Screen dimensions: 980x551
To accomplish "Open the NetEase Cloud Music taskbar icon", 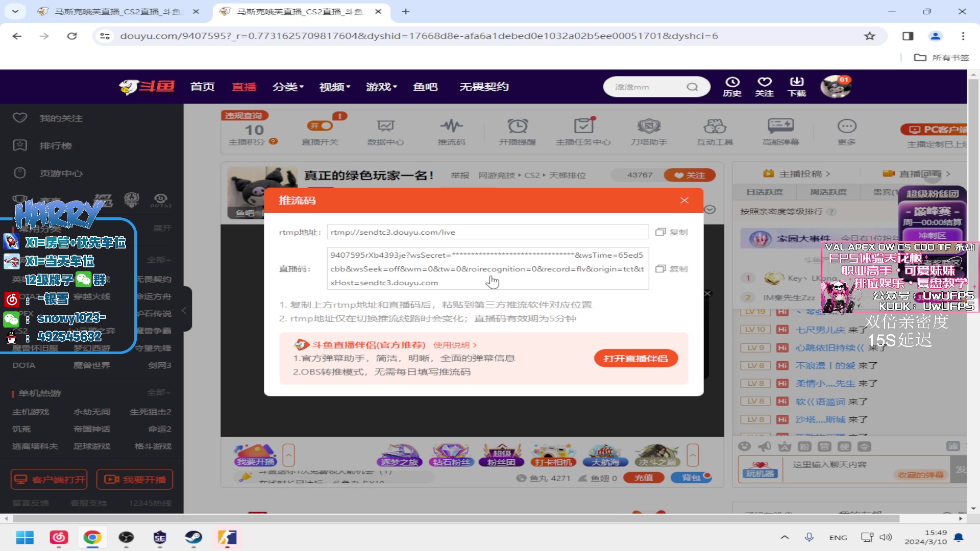I will click(x=59, y=537).
